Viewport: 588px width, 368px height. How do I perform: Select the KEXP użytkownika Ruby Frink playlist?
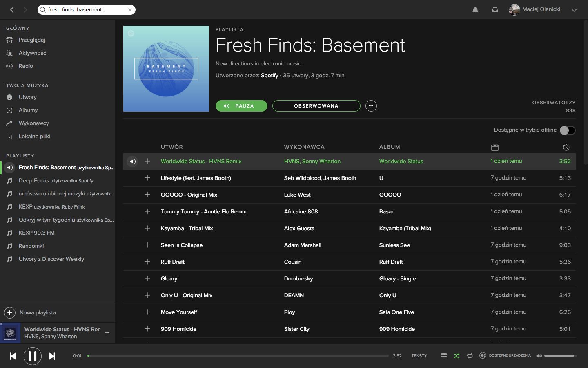coord(52,206)
